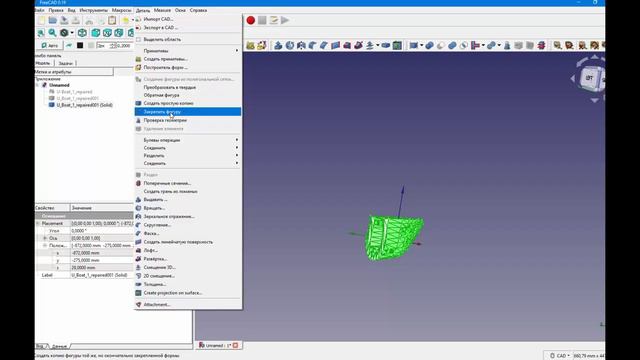The image size is (640, 360).
Task: Click the Sweep tool toolbar icon
Action: (x=358, y=45)
